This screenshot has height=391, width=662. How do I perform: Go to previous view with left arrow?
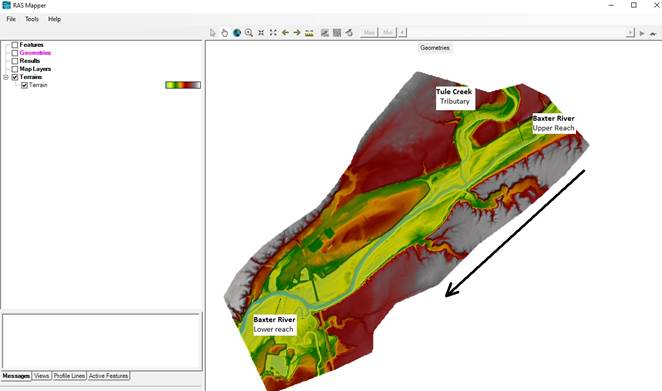(x=285, y=33)
